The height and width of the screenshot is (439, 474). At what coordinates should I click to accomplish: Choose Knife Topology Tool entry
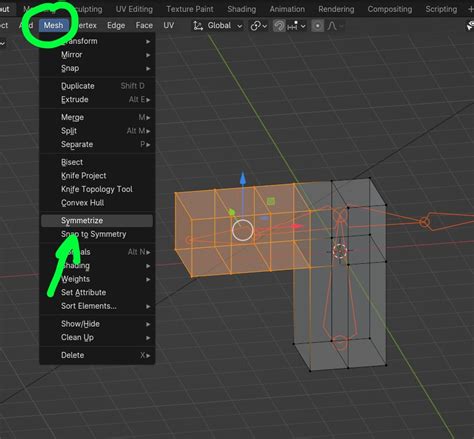coord(97,189)
